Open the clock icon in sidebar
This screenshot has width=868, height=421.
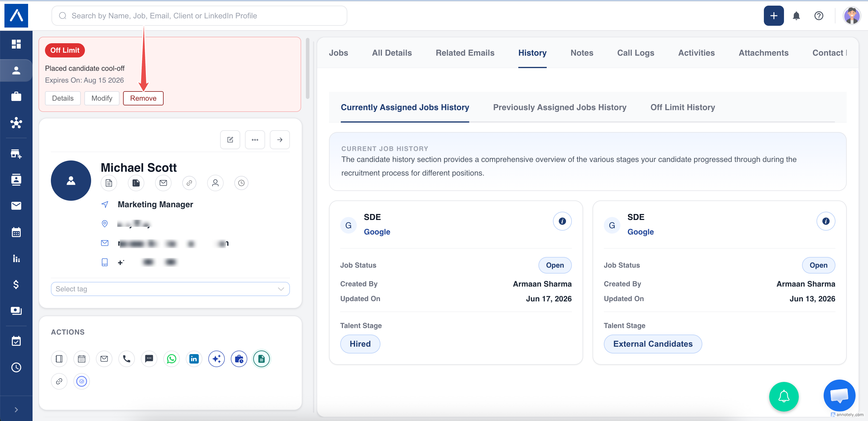[x=16, y=367]
